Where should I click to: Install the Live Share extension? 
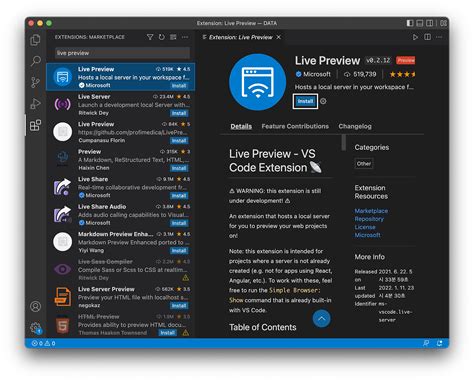(179, 196)
